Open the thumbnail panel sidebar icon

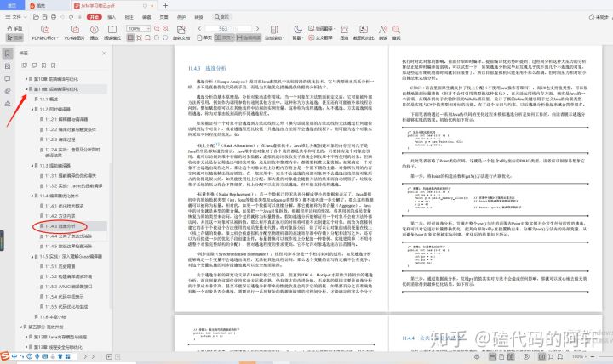(8, 66)
